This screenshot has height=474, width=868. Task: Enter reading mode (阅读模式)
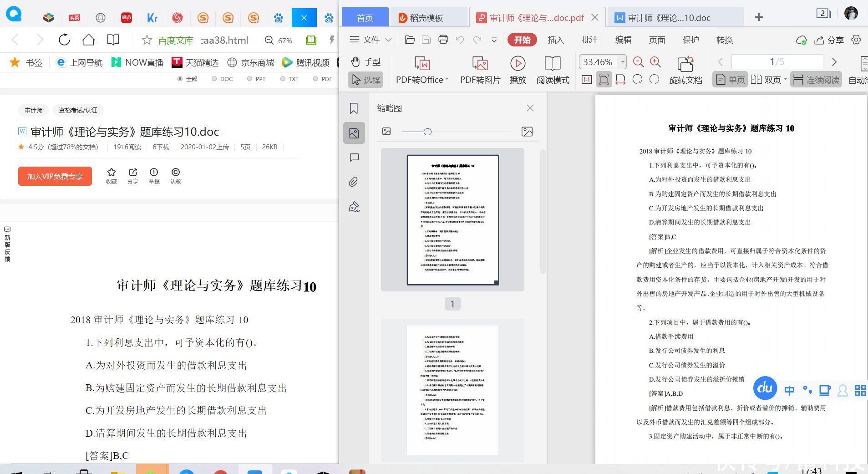pos(553,70)
